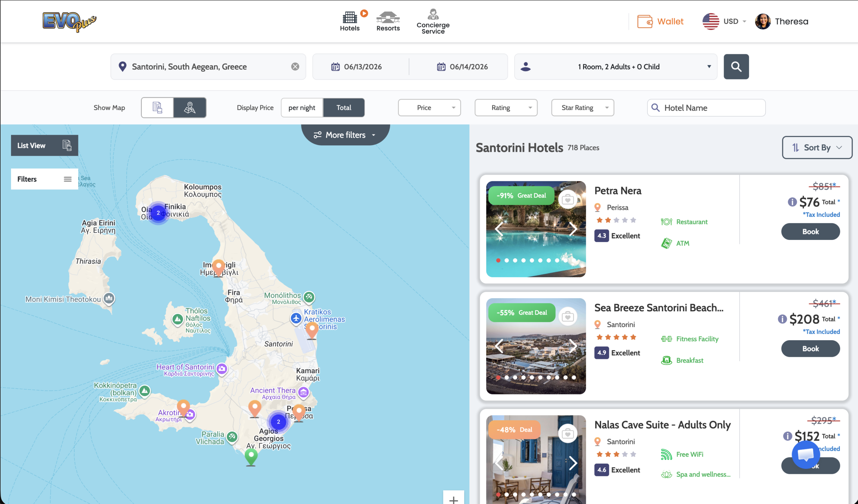Click the magnifier search button
This screenshot has height=504, width=858.
[736, 67]
